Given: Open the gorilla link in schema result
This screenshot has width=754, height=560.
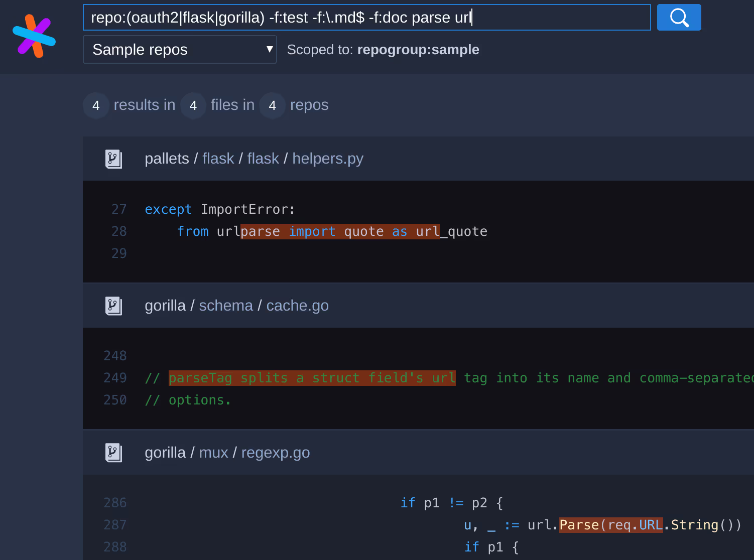Looking at the screenshot, I should pyautogui.click(x=165, y=306).
